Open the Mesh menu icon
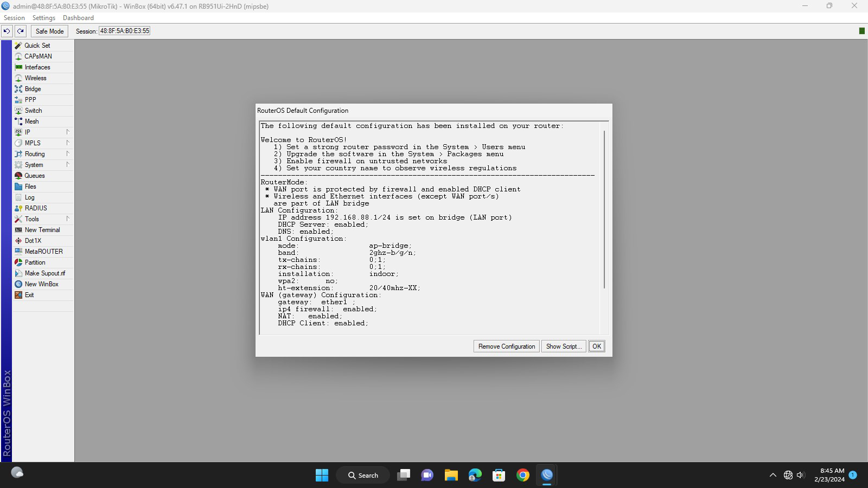This screenshot has height=488, width=868. (18, 121)
